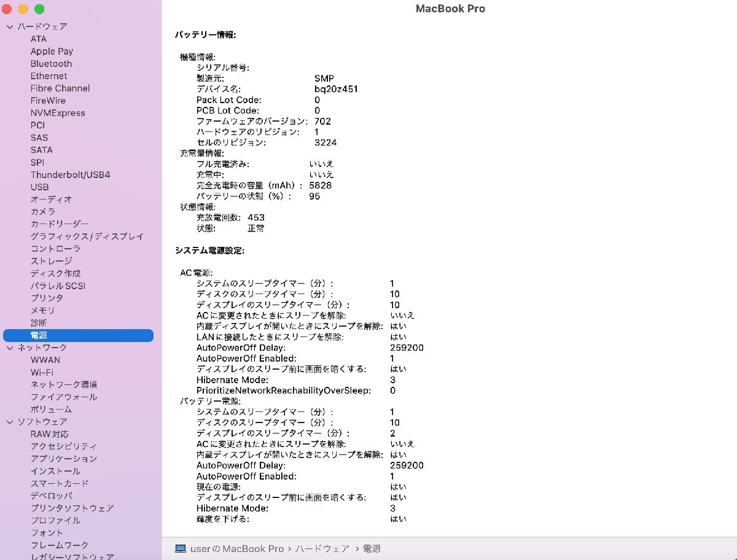Select フォント in the sidebar

(47, 532)
